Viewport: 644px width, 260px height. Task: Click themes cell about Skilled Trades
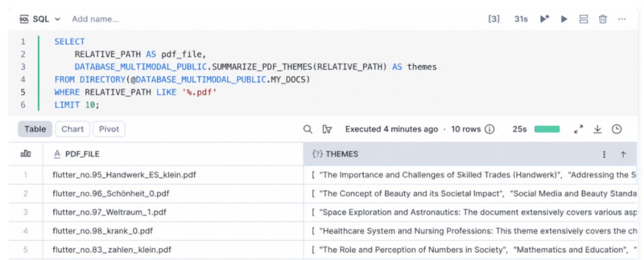pyautogui.click(x=470, y=175)
